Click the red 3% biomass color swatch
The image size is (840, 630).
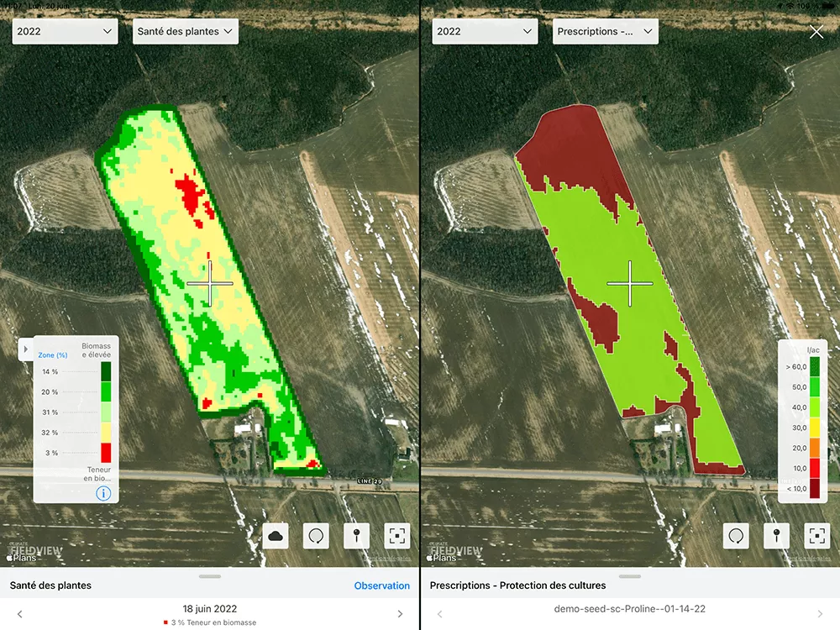click(105, 453)
